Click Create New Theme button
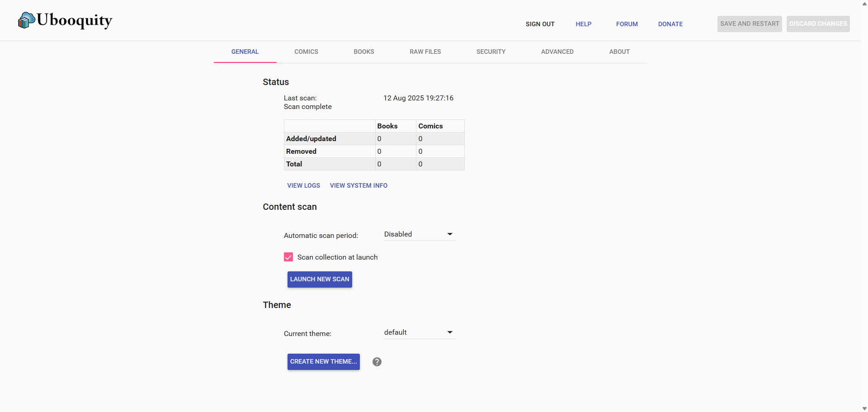Viewport: 868px width, 412px height. pyautogui.click(x=324, y=362)
